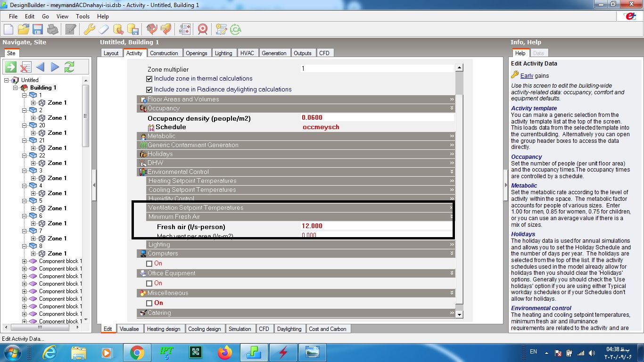The width and height of the screenshot is (644, 362).
Task: Expand the Heating Setpoint Temperatures section
Action: [301, 181]
